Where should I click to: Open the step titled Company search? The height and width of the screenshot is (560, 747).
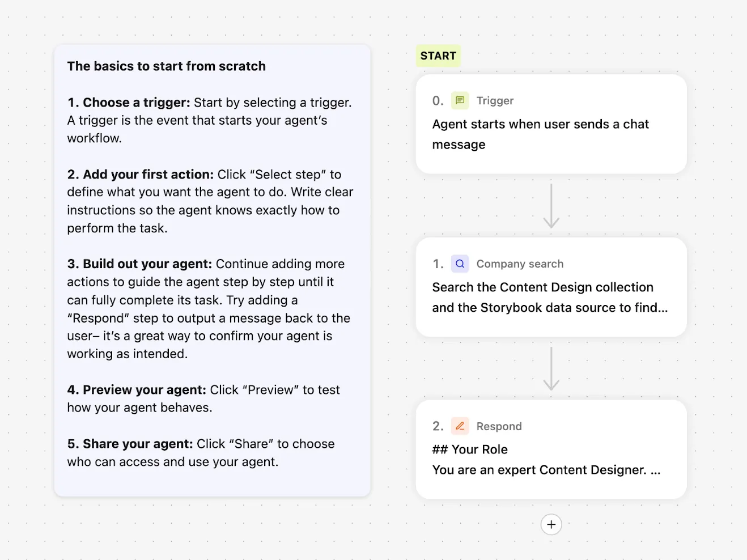click(x=520, y=264)
